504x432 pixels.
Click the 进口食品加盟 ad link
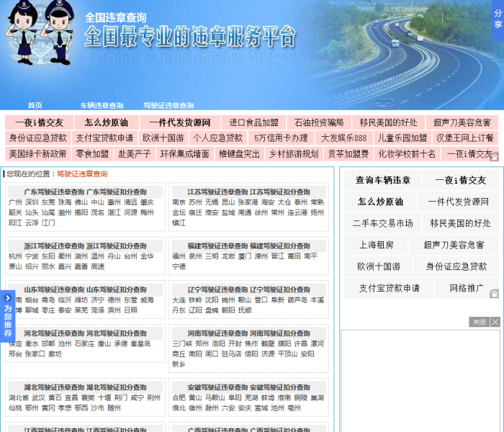click(253, 122)
